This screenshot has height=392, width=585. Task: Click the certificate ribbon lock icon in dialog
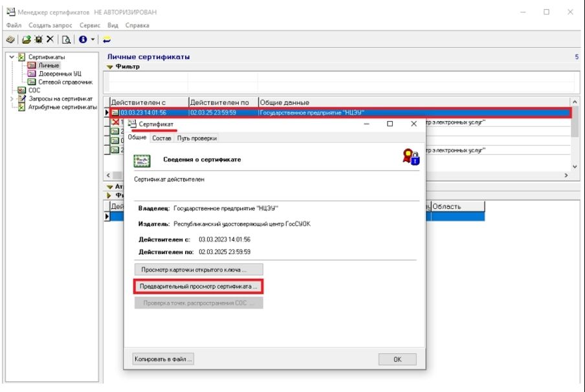pyautogui.click(x=410, y=158)
